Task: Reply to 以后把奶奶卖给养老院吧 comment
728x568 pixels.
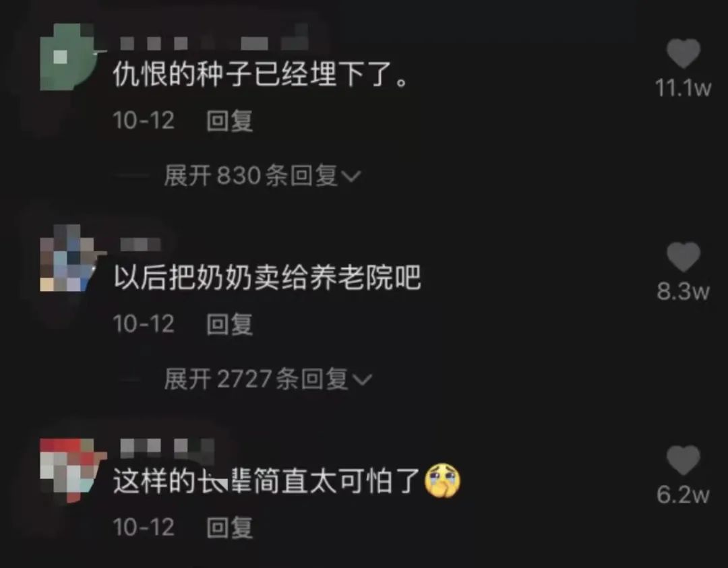Action: click(229, 324)
